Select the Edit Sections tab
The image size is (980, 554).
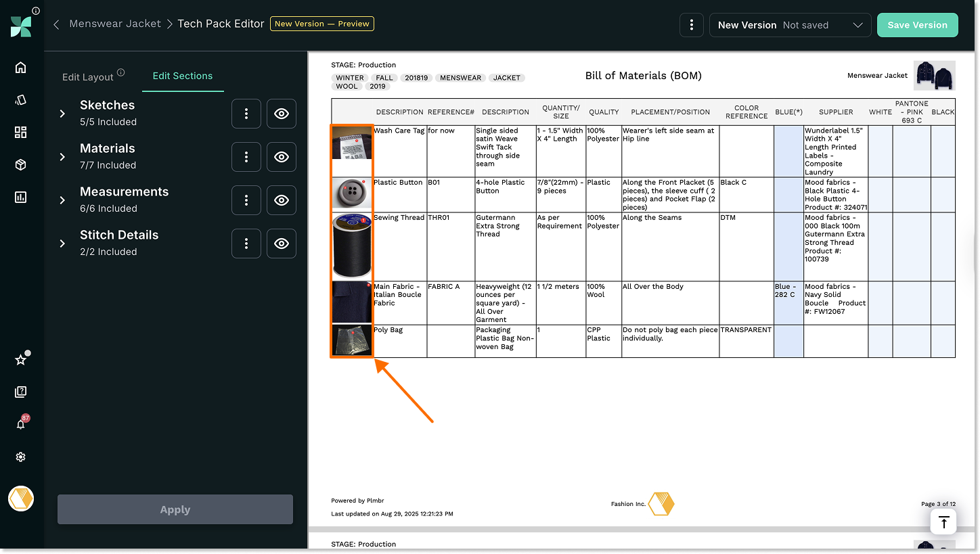183,76
